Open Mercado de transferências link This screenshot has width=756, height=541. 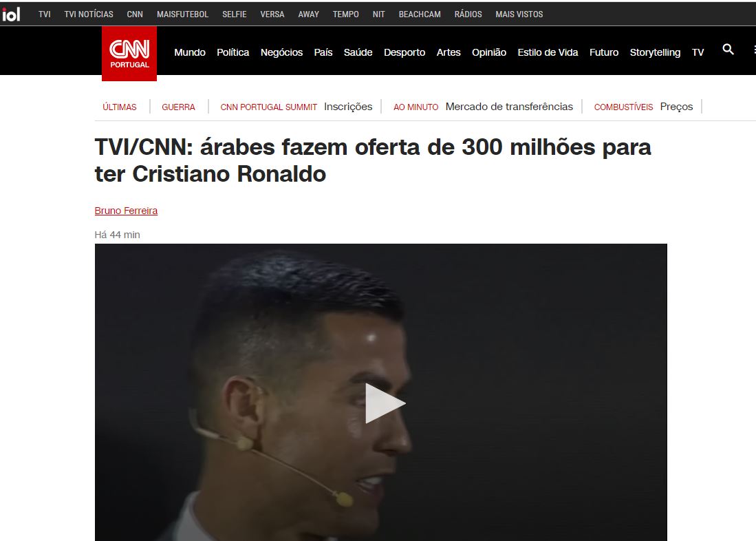click(x=509, y=107)
